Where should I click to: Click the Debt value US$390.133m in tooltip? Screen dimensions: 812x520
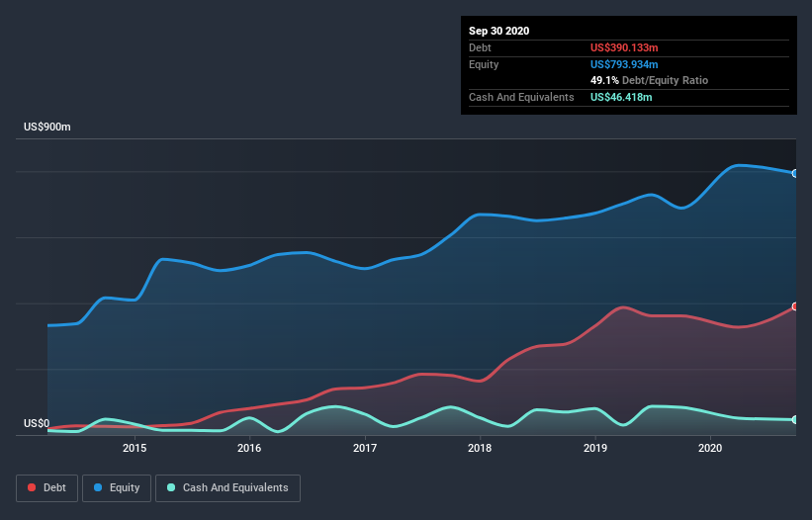click(624, 47)
